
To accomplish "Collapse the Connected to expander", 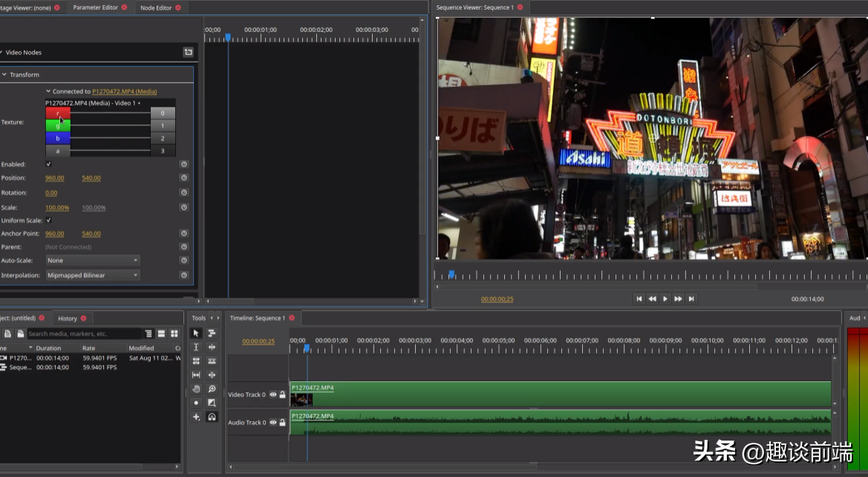I will pos(48,91).
